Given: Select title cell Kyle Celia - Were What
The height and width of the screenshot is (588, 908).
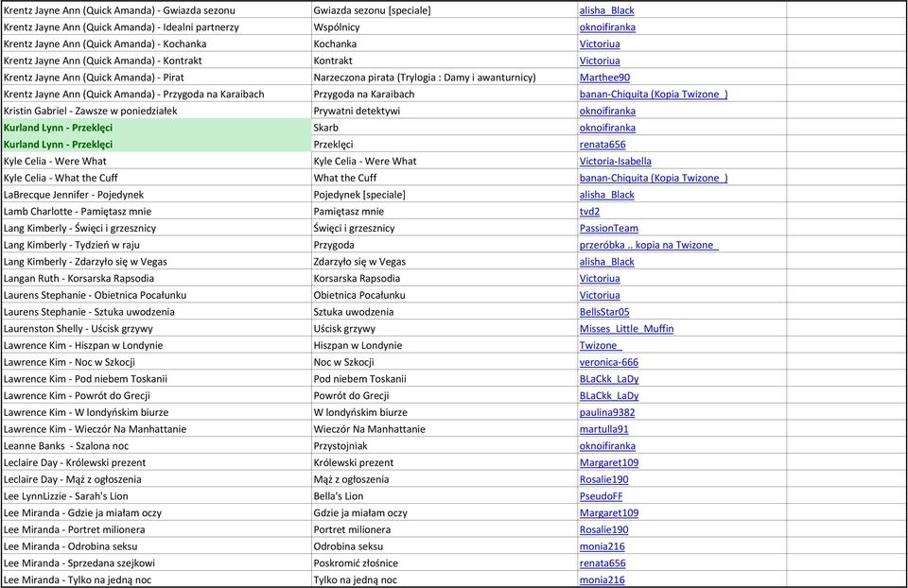Looking at the screenshot, I should pos(445,162).
